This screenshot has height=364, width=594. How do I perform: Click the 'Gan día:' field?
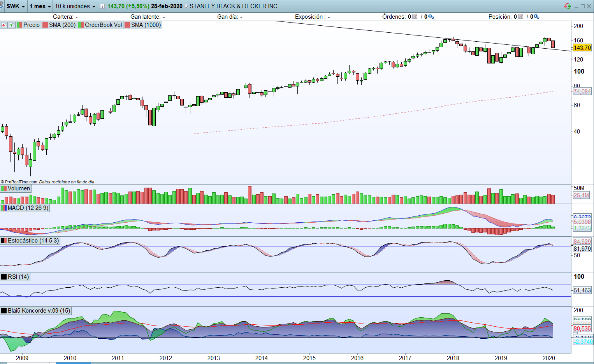point(230,17)
